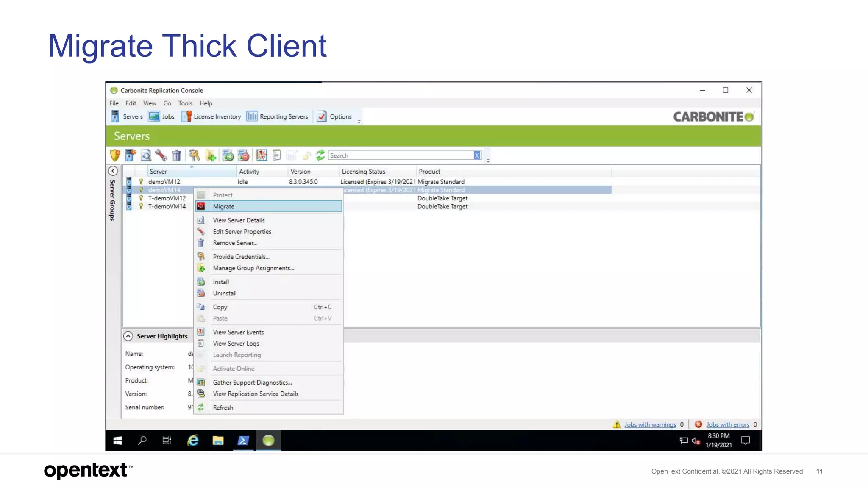Sort by the Version column header
Screen dimensions: 868x488
click(x=313, y=172)
